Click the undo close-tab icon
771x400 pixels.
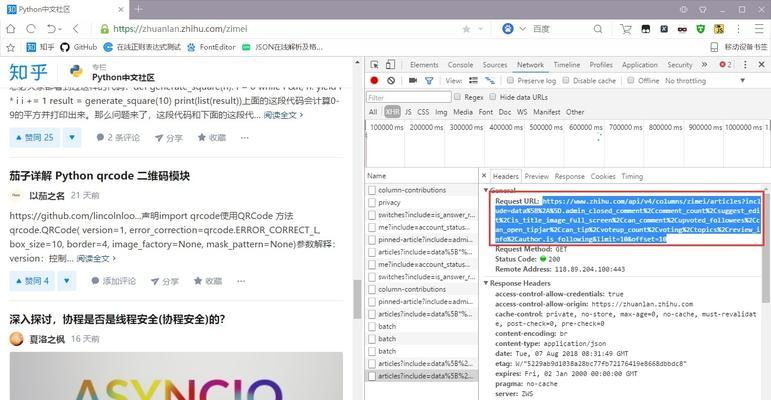52,29
